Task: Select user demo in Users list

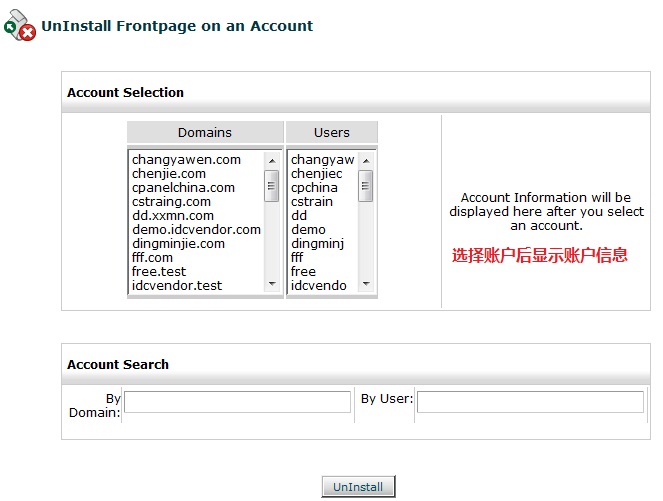Action: point(308,230)
